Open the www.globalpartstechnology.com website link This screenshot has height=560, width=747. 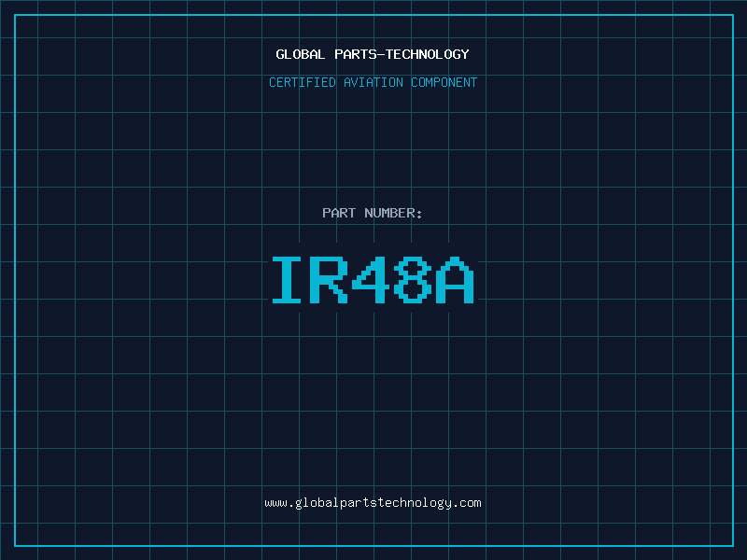(373, 503)
